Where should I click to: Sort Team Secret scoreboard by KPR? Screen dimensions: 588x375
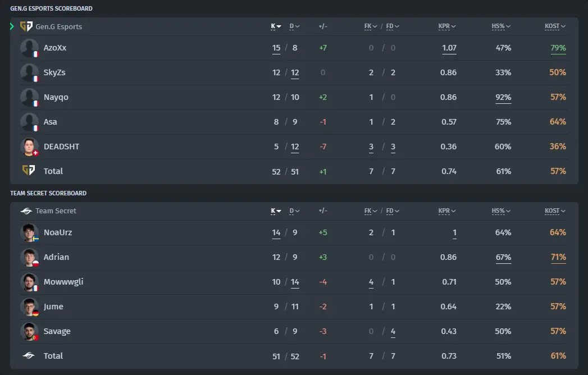pos(447,211)
